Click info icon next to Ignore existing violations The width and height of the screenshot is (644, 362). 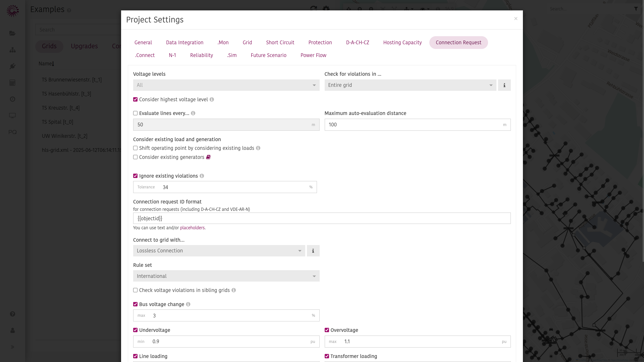coord(202,176)
